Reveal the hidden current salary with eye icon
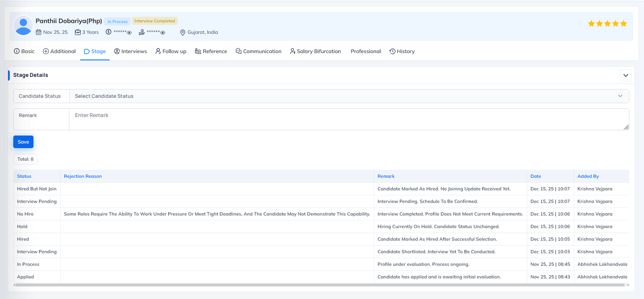644x299 pixels. [x=129, y=33]
